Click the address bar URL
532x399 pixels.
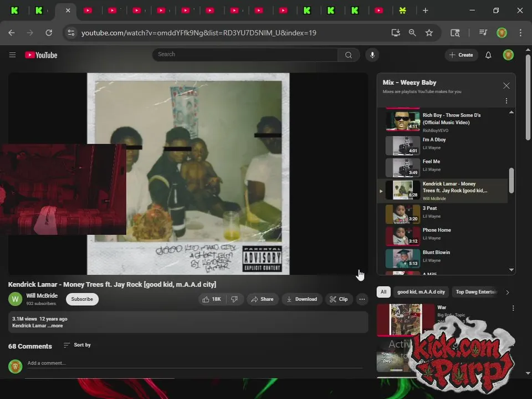[x=199, y=33]
